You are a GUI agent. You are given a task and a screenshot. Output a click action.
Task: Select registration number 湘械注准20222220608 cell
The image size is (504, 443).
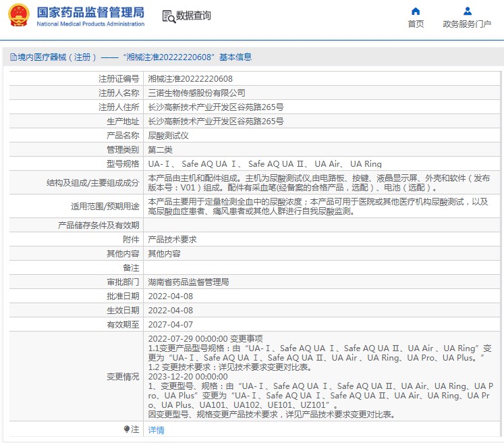coord(190,79)
